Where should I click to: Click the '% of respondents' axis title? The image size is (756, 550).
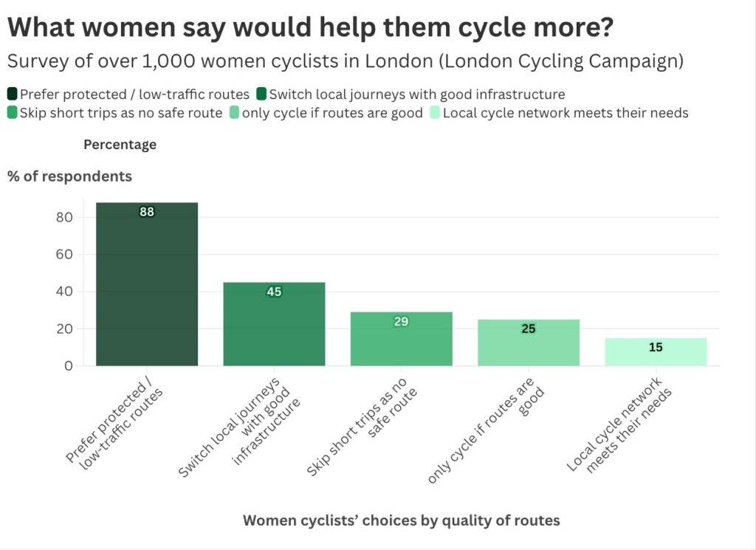[x=70, y=176]
